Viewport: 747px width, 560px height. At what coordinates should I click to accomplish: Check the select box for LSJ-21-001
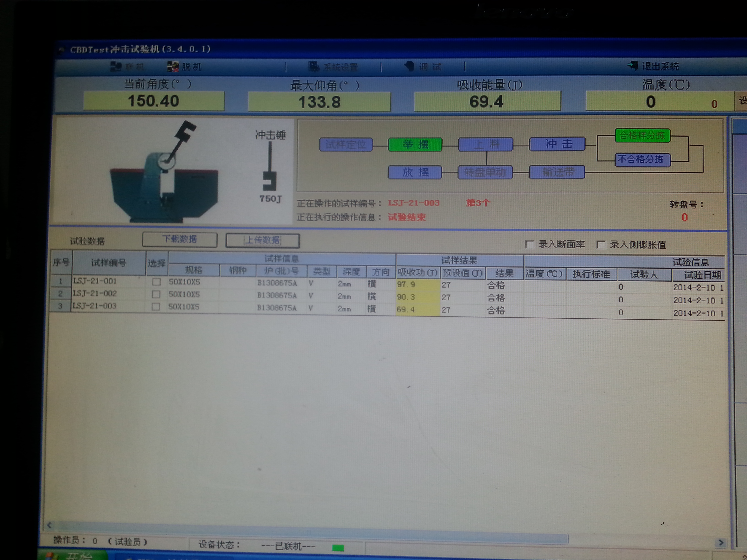pos(156,282)
